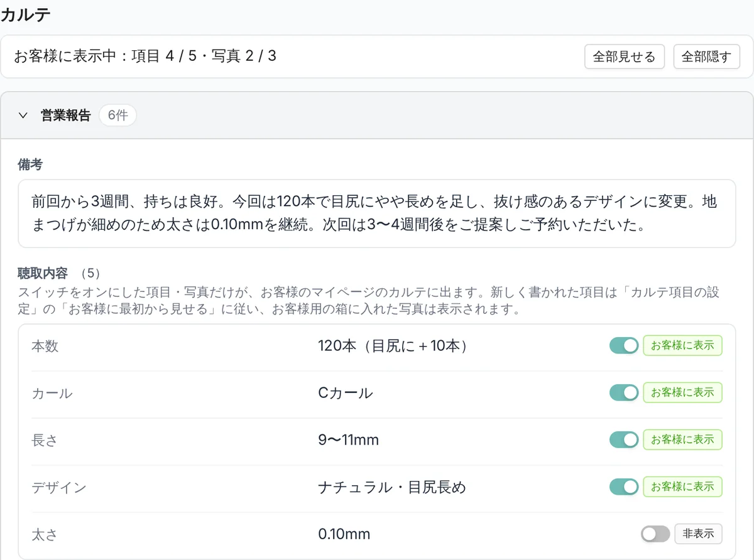Click the お客様に表示 badge in デザイン row
754x560 pixels.
682,487
